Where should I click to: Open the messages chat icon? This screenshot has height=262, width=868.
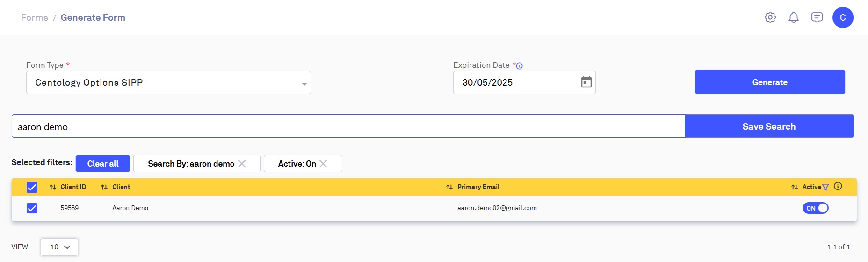point(817,18)
